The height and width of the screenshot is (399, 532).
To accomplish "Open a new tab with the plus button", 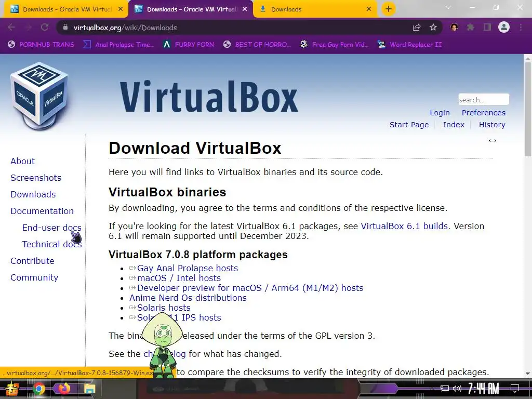I will (x=389, y=9).
